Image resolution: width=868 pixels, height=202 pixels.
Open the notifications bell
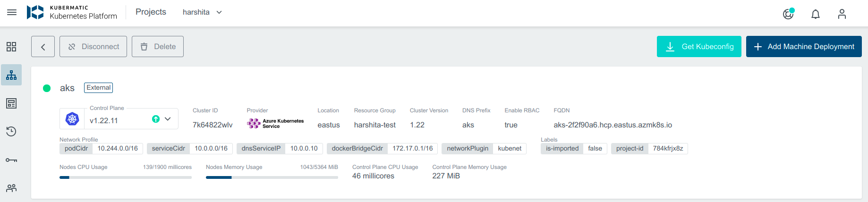click(x=815, y=14)
